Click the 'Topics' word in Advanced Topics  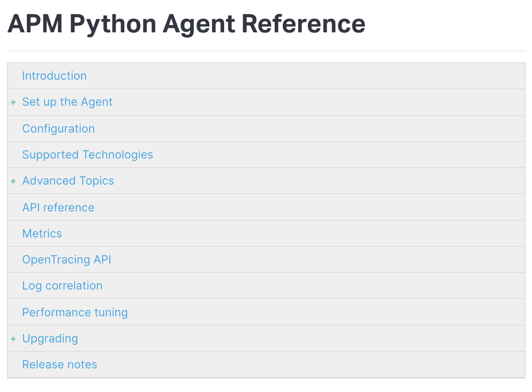pos(96,181)
